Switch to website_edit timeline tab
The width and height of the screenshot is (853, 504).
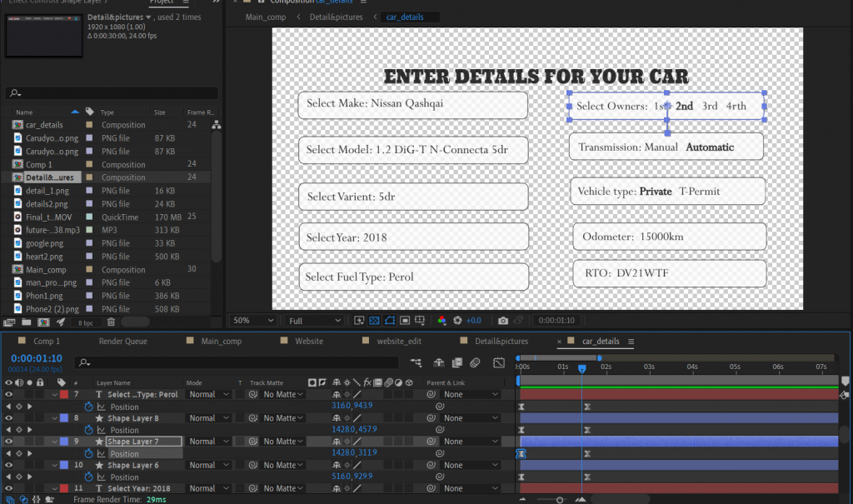399,342
